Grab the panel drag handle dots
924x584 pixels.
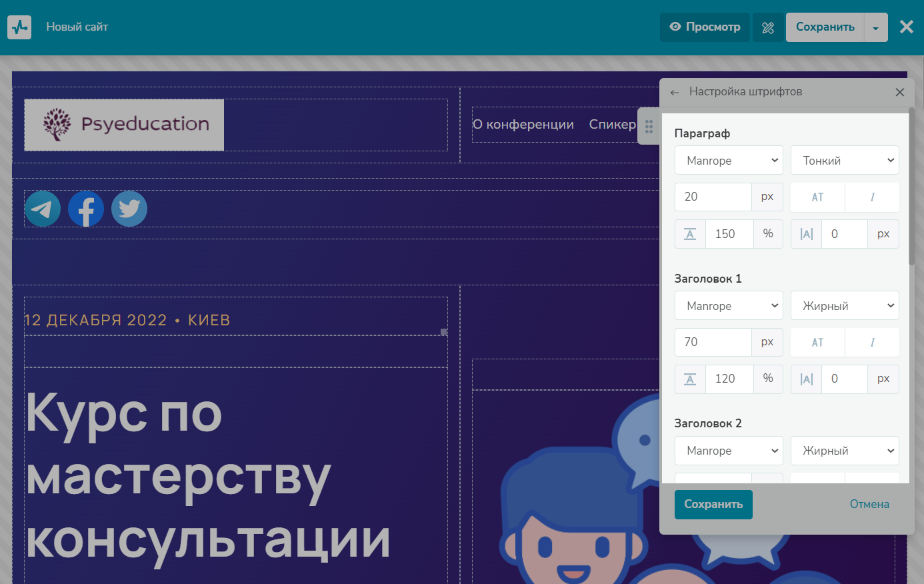(649, 126)
